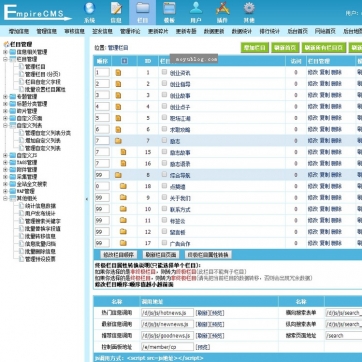
Task: Tick the checkbox in row ID 7
Action: pos(164,140)
